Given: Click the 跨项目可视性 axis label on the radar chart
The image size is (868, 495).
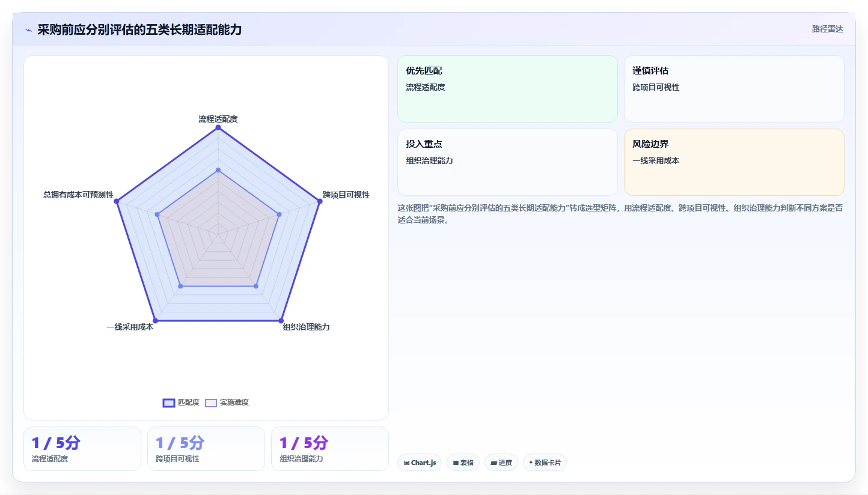Looking at the screenshot, I should tap(346, 195).
